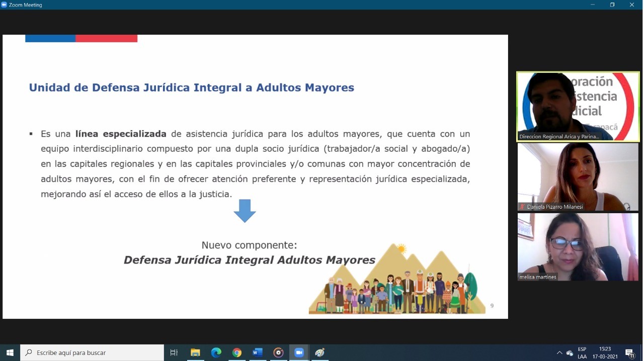Open Microsoft Edge from the taskbar

[x=216, y=352]
